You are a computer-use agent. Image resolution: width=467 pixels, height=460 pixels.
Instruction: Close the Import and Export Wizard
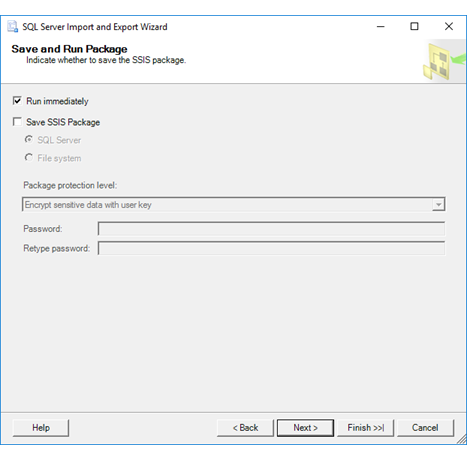click(449, 26)
